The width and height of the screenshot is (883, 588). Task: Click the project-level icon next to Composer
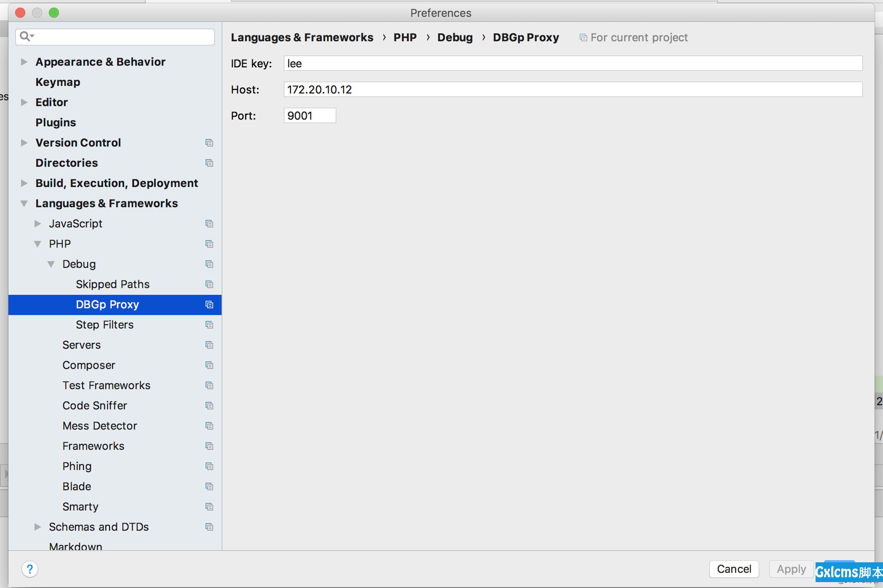click(x=209, y=365)
